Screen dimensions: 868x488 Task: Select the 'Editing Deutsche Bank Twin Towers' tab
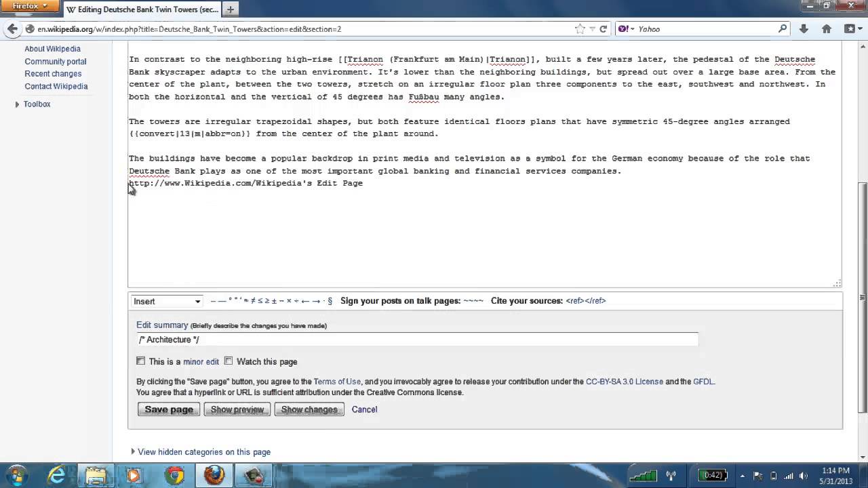(142, 9)
